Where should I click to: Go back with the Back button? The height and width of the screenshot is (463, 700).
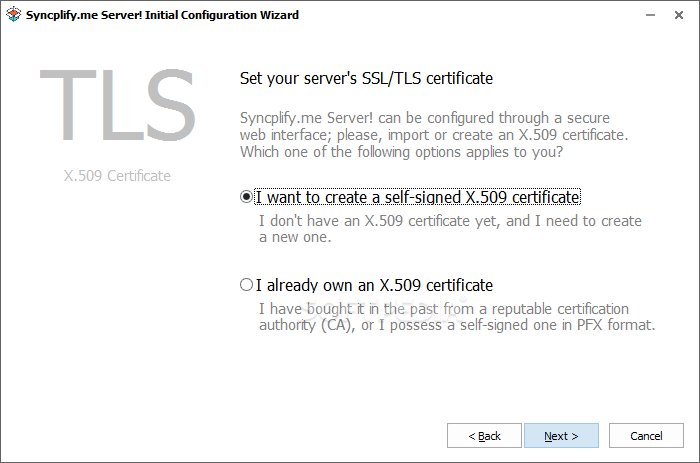click(x=485, y=436)
